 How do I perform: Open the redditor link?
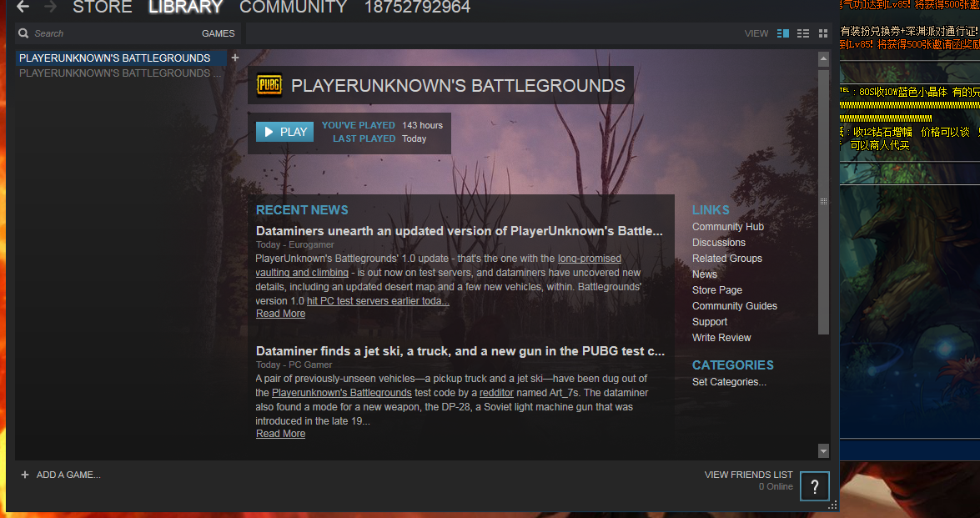pos(496,393)
